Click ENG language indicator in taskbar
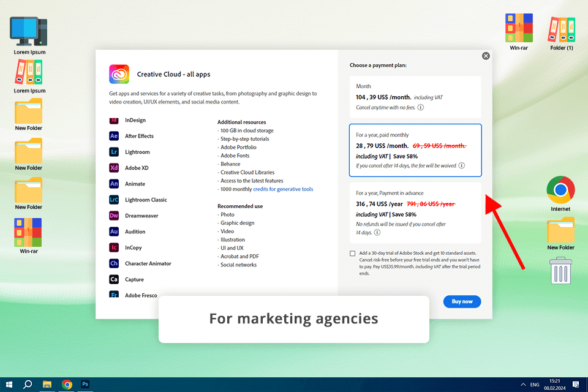588x392 pixels. coord(535,385)
